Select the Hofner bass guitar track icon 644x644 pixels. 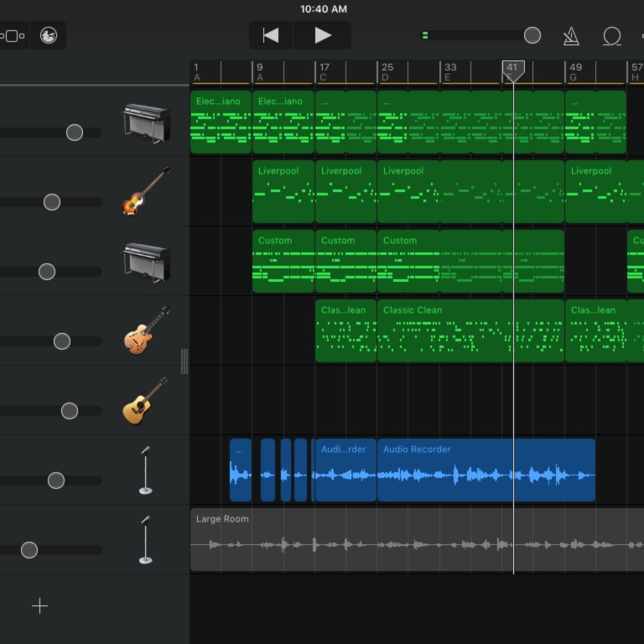pyautogui.click(x=146, y=191)
